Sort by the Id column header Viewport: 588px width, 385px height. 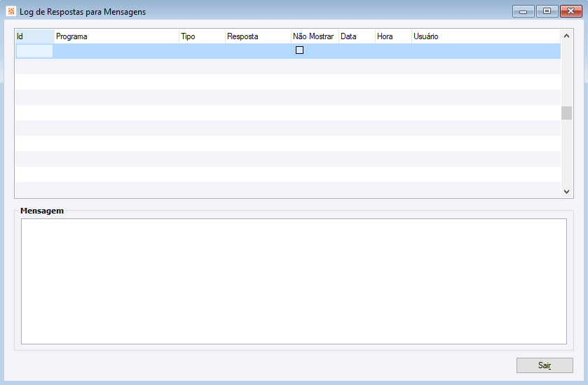34,36
